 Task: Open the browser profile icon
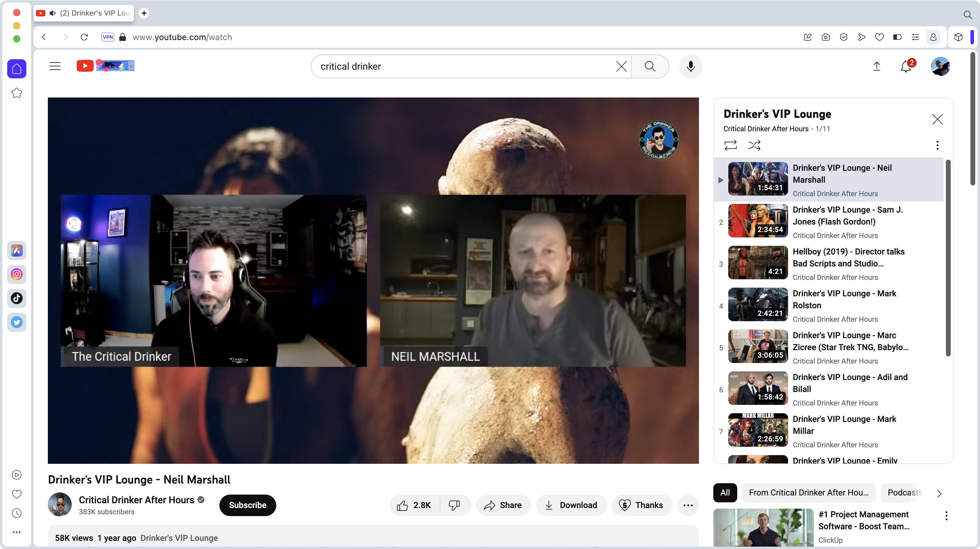click(x=933, y=37)
